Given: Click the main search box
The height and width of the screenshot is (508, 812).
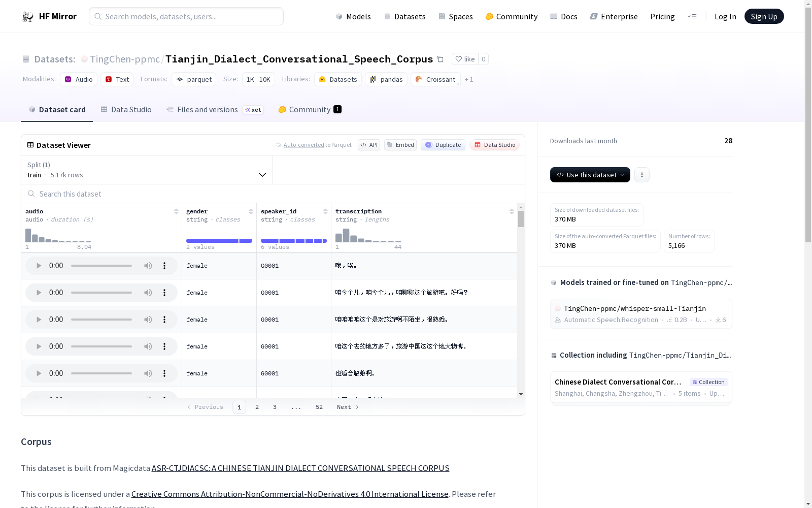Looking at the screenshot, I should pos(186,16).
